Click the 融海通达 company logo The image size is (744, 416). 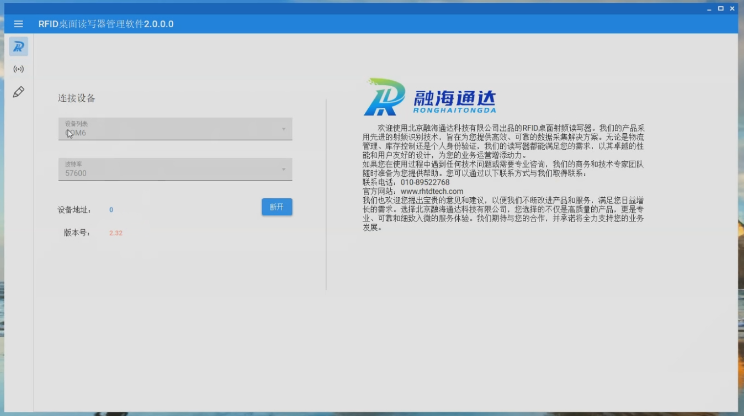[430, 97]
